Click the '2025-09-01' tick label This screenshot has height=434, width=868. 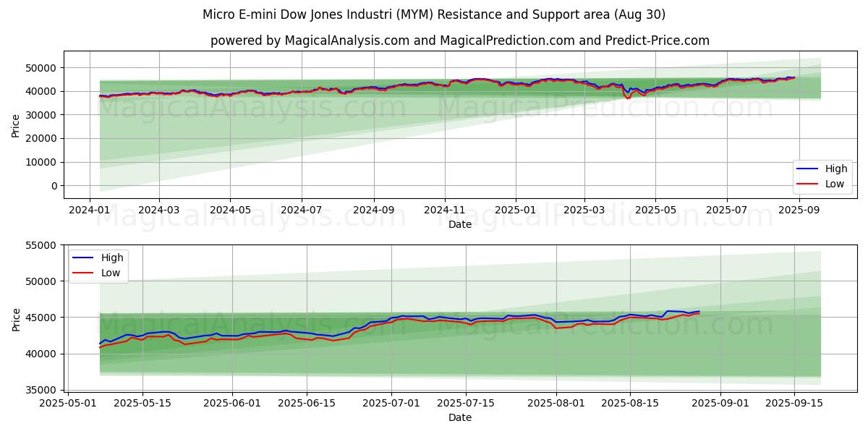click(721, 404)
